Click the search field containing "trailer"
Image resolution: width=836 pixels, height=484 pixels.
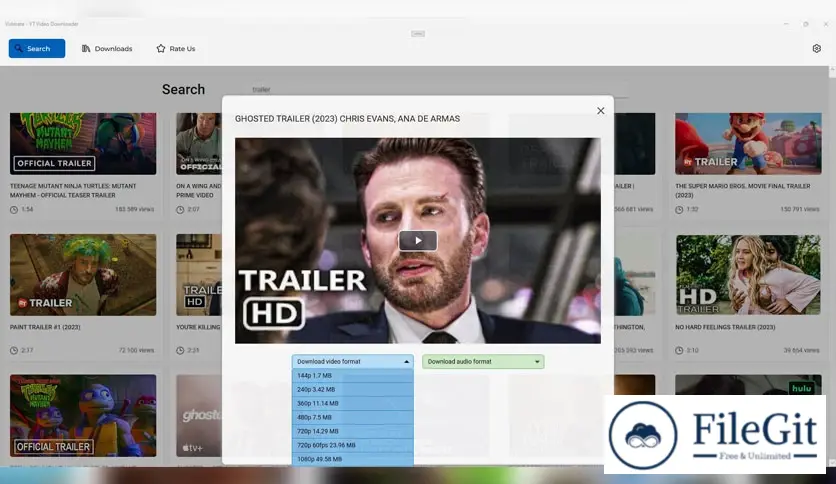(438, 90)
